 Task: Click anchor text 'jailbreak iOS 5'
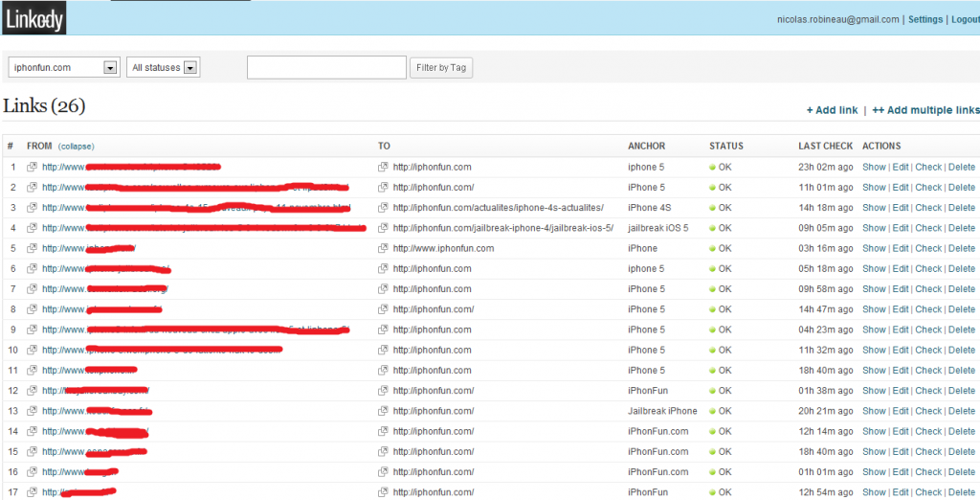tap(658, 228)
